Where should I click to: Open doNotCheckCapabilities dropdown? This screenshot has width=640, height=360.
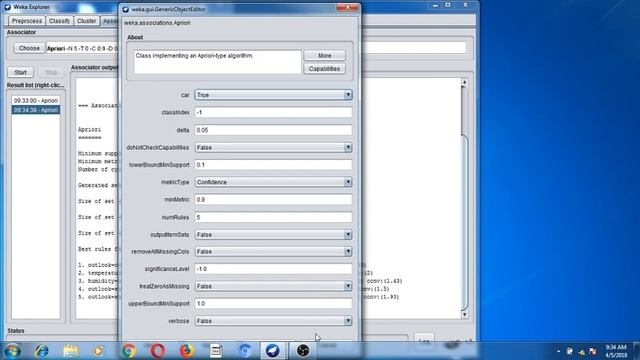pyautogui.click(x=273, y=147)
